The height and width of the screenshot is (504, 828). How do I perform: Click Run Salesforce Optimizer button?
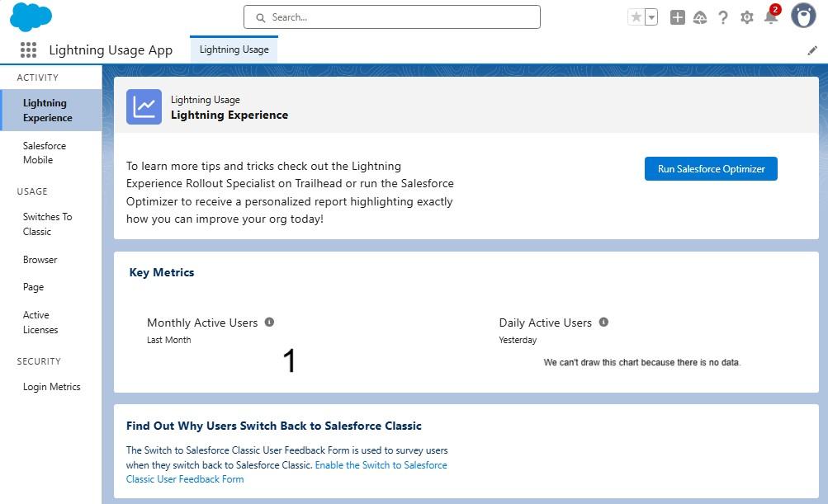[x=711, y=169]
